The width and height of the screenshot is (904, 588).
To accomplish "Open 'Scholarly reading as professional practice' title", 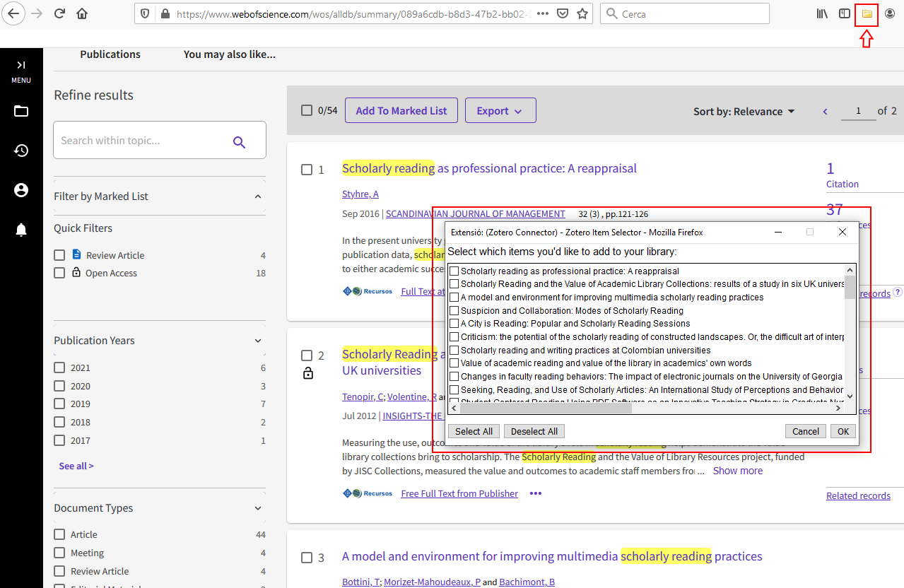I will [489, 168].
